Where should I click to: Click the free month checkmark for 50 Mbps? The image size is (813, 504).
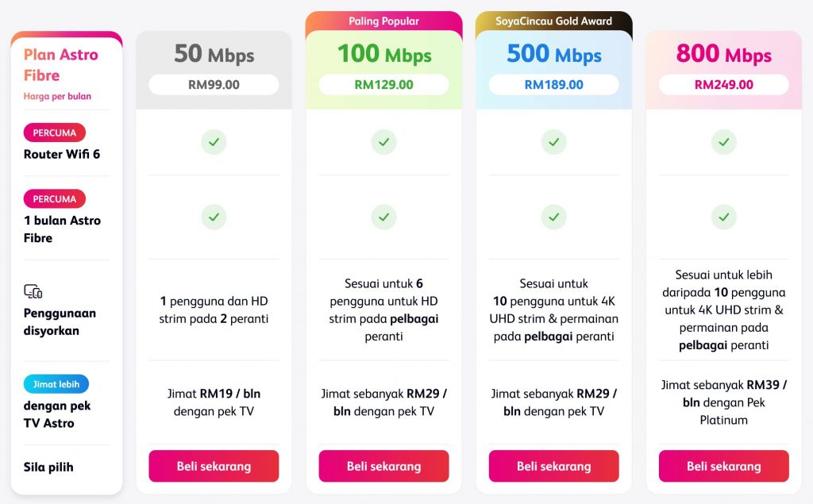click(x=214, y=217)
